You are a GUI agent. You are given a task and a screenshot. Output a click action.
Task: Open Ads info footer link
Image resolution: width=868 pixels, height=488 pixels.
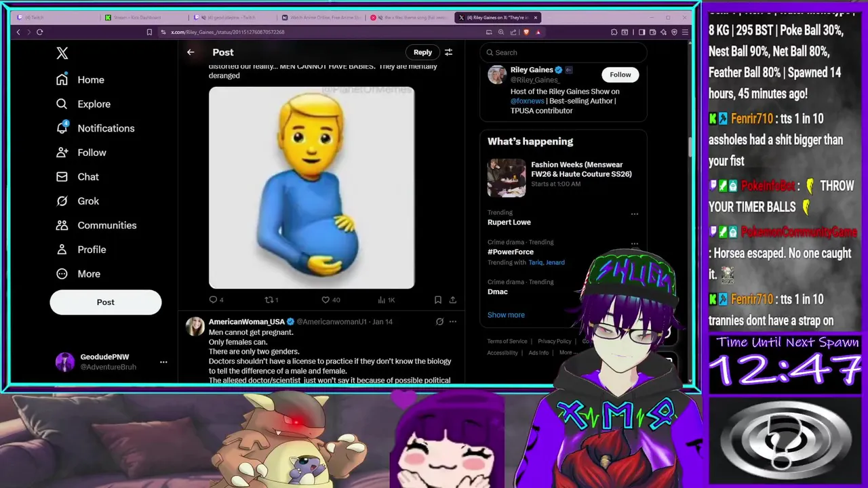click(x=538, y=352)
